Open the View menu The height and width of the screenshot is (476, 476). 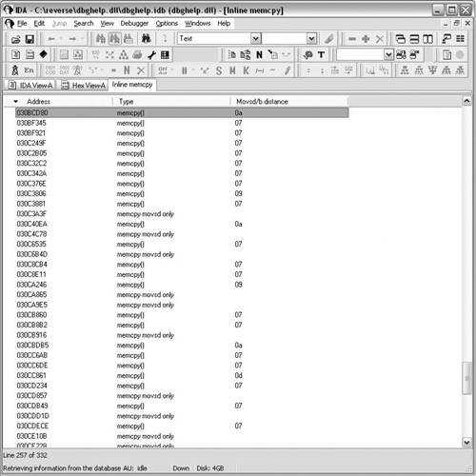(107, 24)
